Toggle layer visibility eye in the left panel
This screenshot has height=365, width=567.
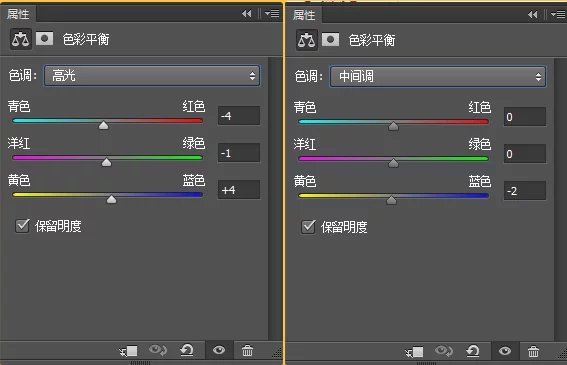[219, 350]
